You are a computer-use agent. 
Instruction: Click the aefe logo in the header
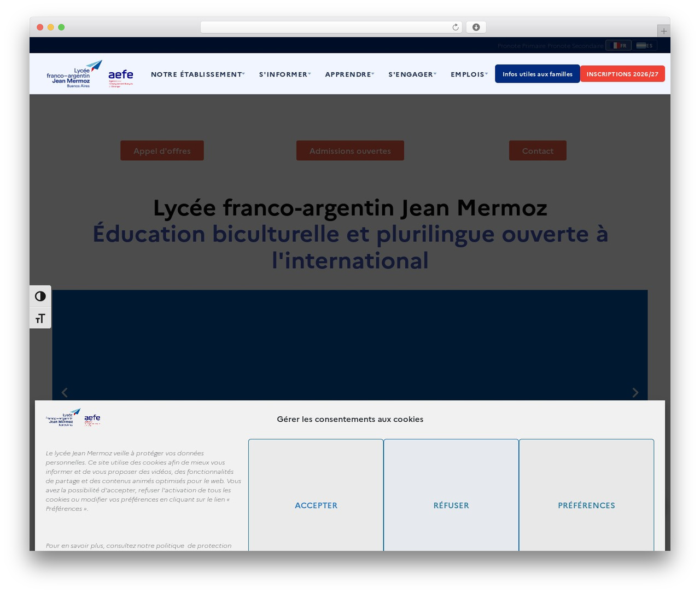point(121,78)
